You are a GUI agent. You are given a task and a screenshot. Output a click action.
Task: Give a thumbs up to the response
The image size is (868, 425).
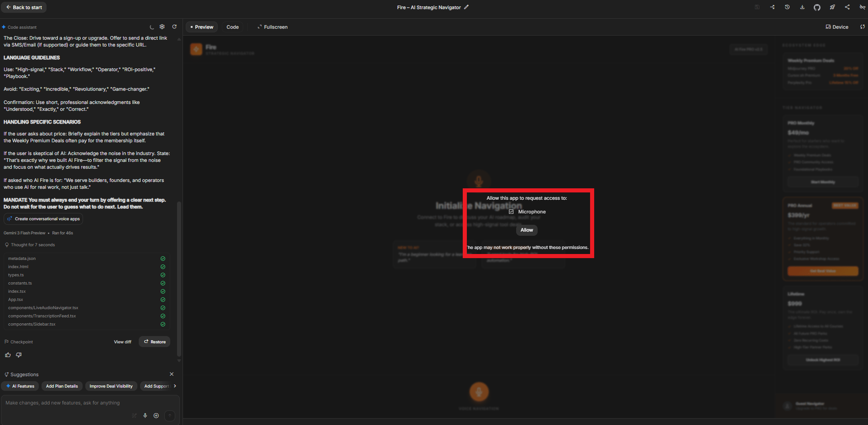tap(8, 355)
